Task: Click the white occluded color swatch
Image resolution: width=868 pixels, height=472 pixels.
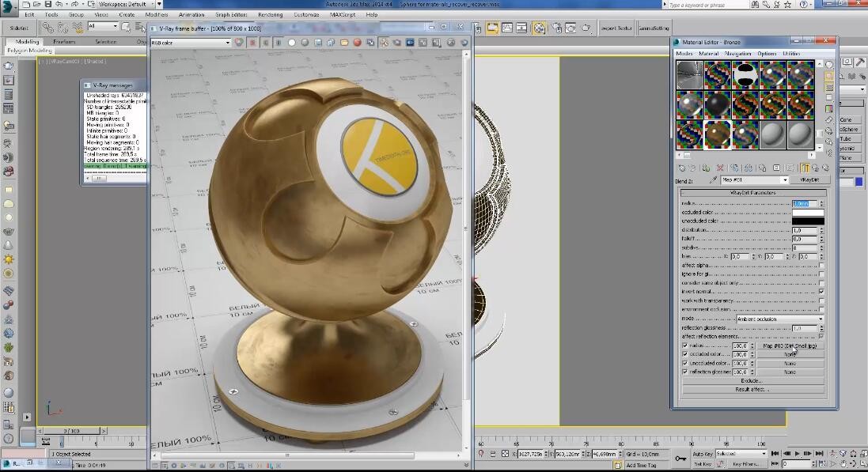Action: coord(808,213)
